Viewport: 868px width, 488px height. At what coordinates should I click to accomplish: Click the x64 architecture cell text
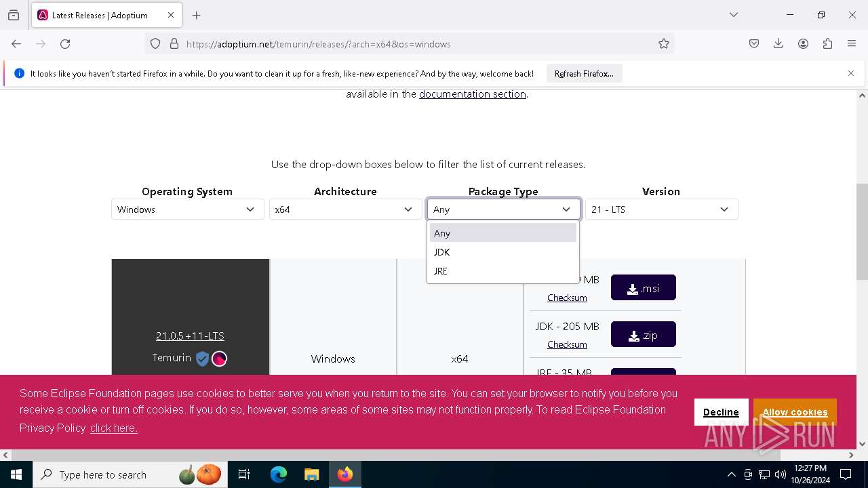pyautogui.click(x=460, y=359)
